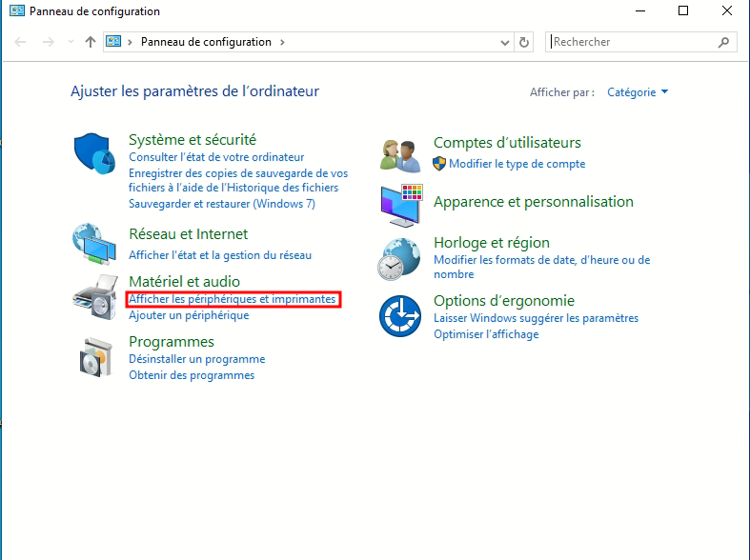This screenshot has height=560, width=750.
Task: Click the Control Panel icon in the title bar
Action: (17, 10)
